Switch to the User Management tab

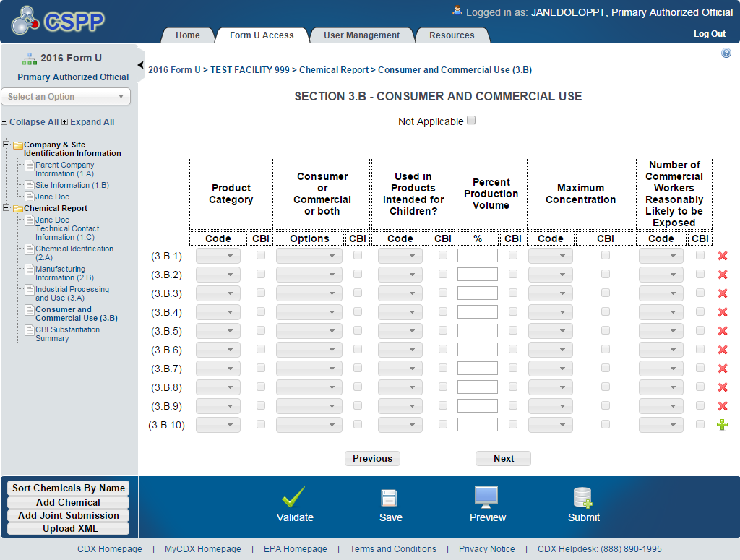pos(361,35)
